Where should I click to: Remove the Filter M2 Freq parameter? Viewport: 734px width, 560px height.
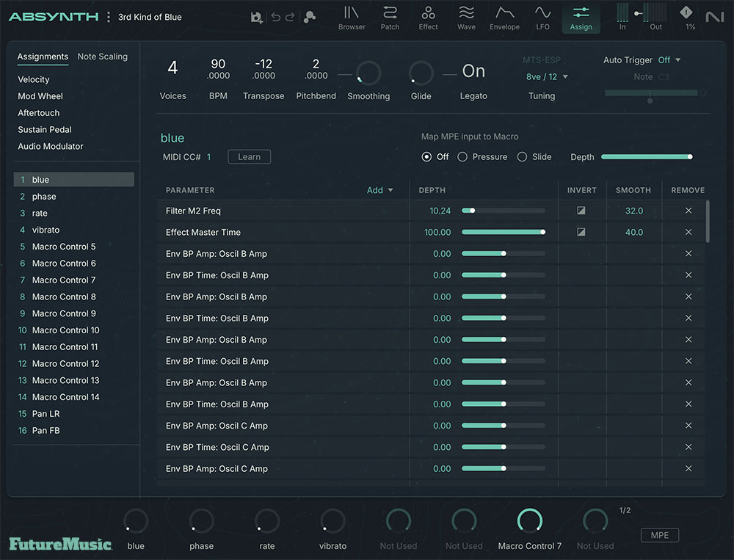tap(688, 211)
